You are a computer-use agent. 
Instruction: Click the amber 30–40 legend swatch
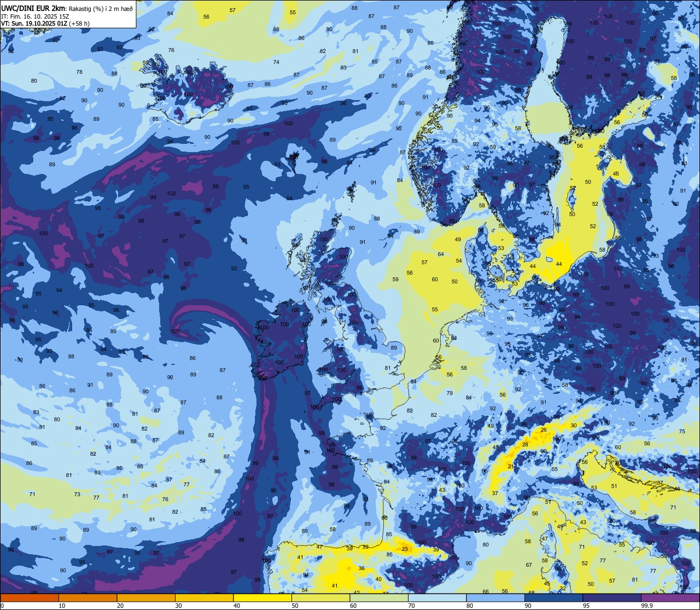click(x=204, y=597)
